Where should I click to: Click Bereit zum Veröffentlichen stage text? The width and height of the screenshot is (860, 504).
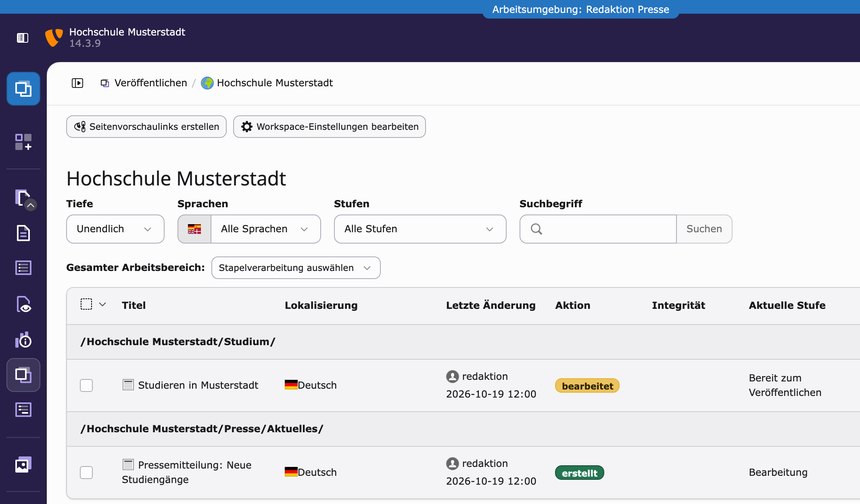[x=785, y=385]
